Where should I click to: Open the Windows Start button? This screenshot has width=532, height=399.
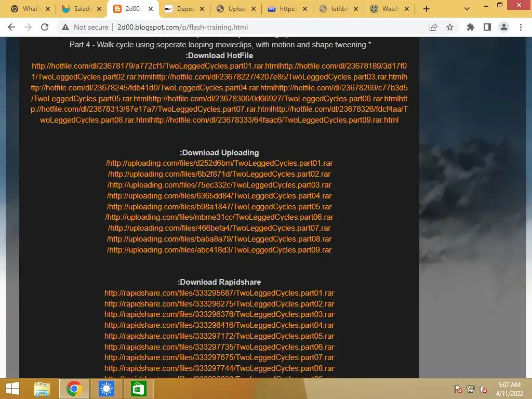click(12, 389)
